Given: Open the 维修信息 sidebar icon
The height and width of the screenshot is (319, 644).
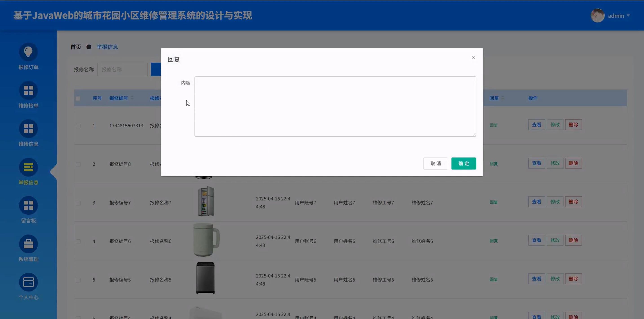Looking at the screenshot, I should click(28, 129).
